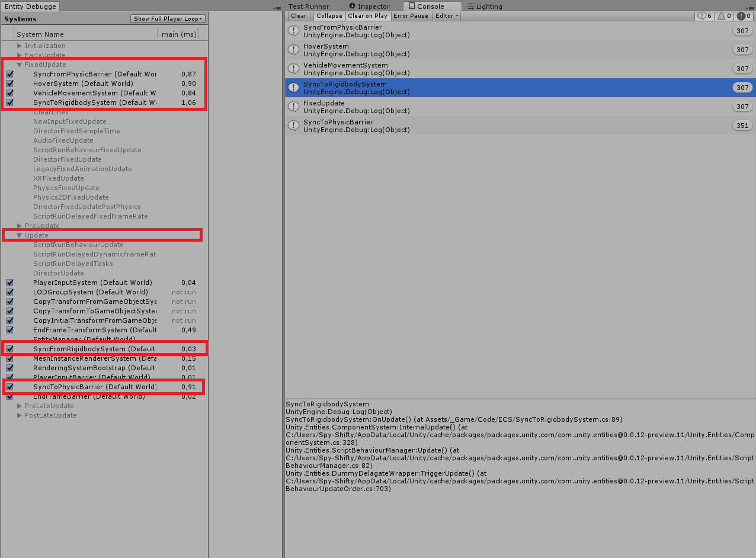Click the info messages count filter icon
756x558 pixels.
[703, 16]
